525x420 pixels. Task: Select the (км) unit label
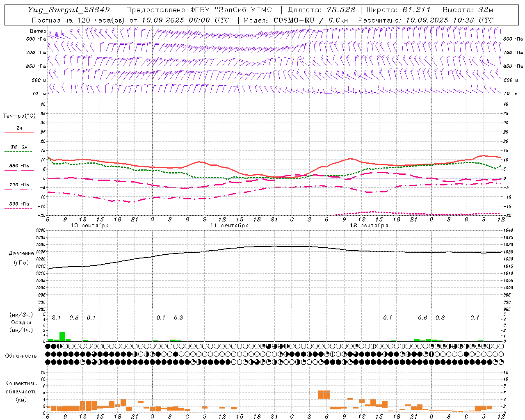click(x=21, y=399)
